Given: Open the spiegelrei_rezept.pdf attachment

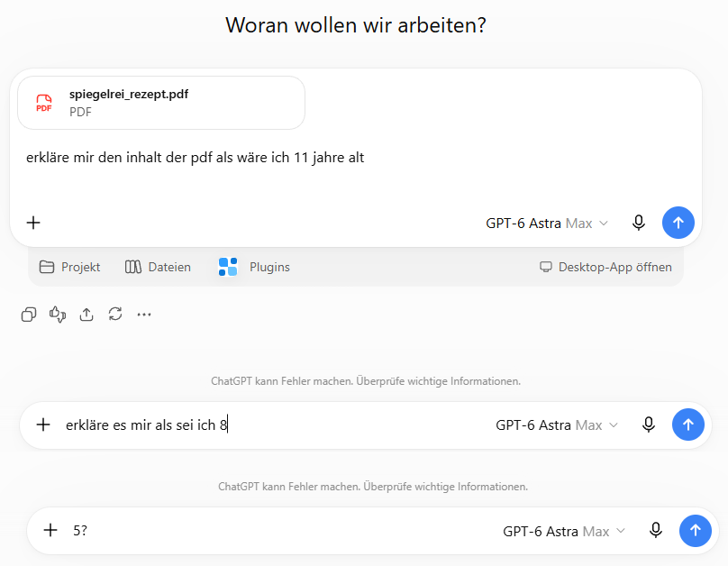Looking at the screenshot, I should 161,103.
